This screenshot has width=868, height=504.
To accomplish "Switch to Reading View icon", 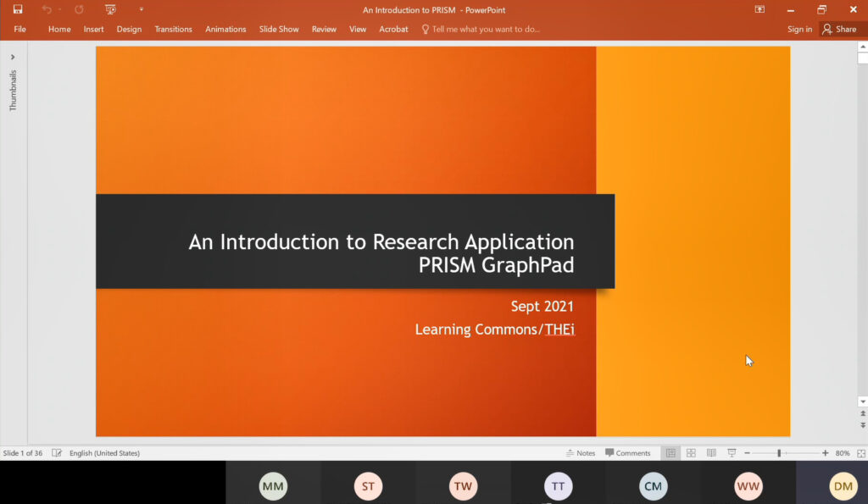I will 711,453.
